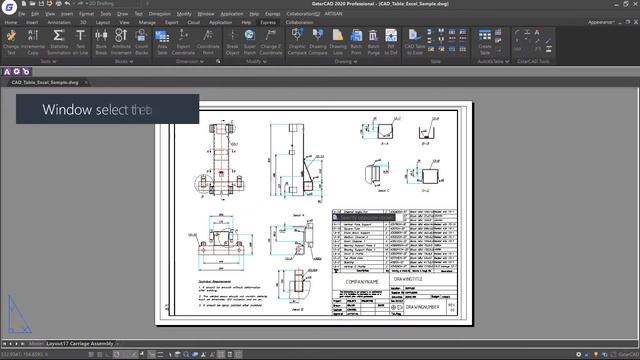The width and height of the screenshot is (640, 360).
Task: Choose the Text on Line tool
Action: coord(80,42)
